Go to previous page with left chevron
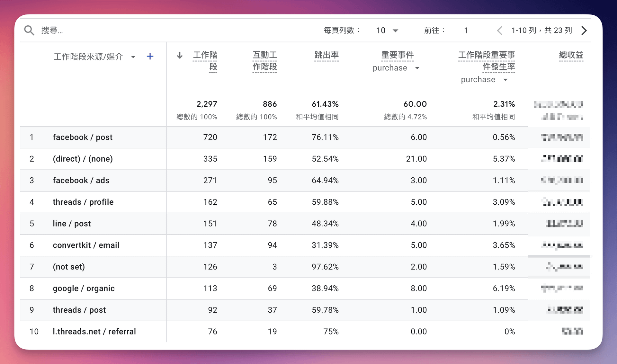 499,31
